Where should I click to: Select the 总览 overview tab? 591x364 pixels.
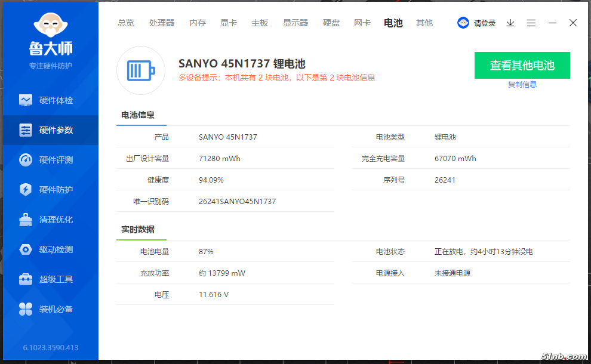pyautogui.click(x=126, y=23)
